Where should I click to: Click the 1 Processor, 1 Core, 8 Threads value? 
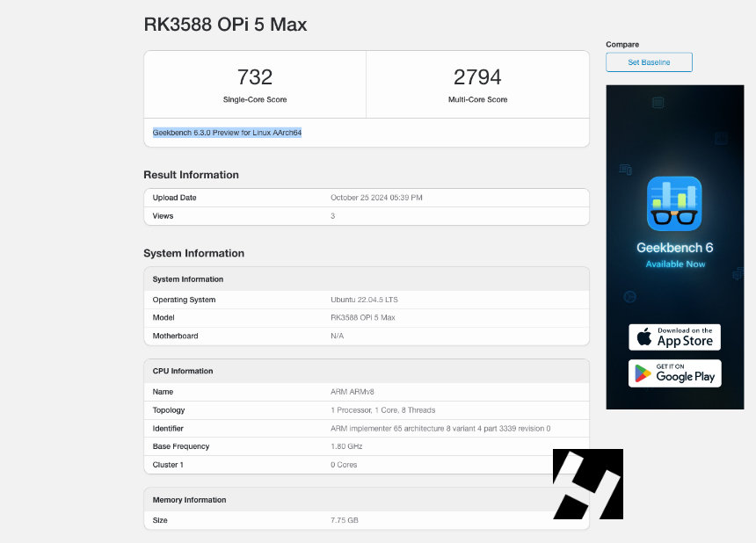tap(382, 410)
